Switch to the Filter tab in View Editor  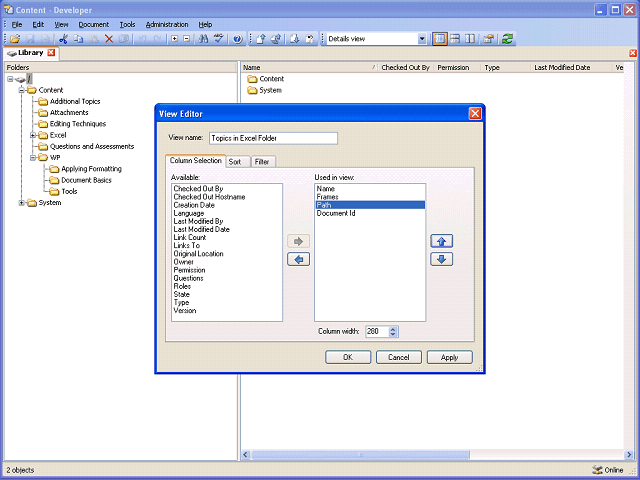click(x=263, y=162)
